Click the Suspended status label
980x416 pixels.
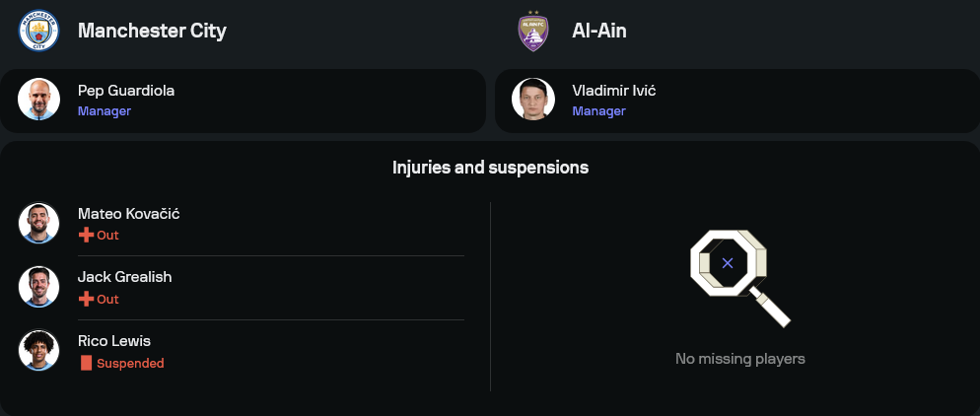(130, 364)
